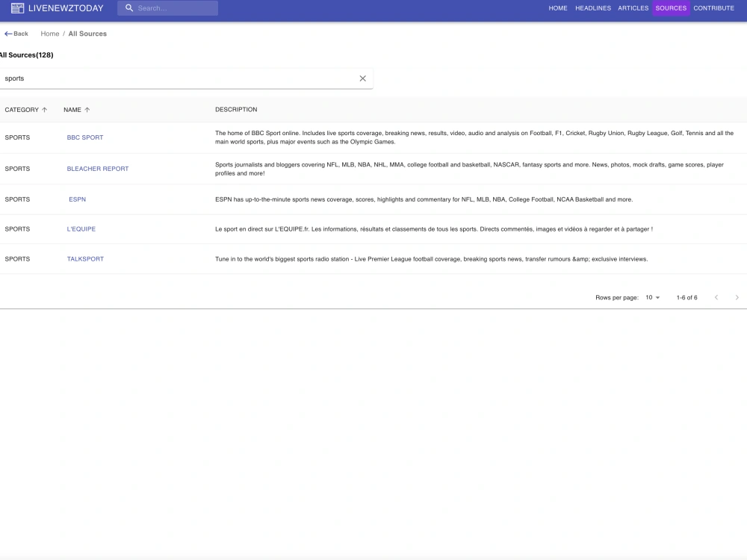The width and height of the screenshot is (747, 560).
Task: Click the DESCRIPTION column header
Action: coord(236,110)
